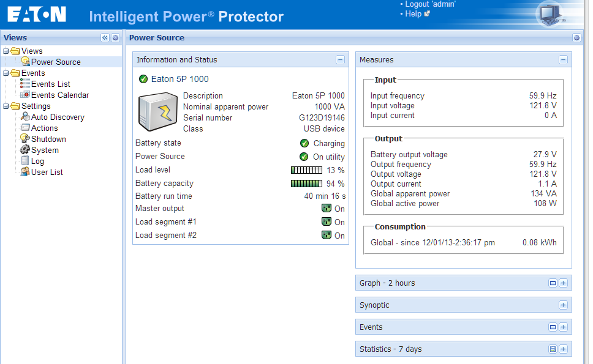Open Power Source view in tree
593x364 pixels.
56,62
